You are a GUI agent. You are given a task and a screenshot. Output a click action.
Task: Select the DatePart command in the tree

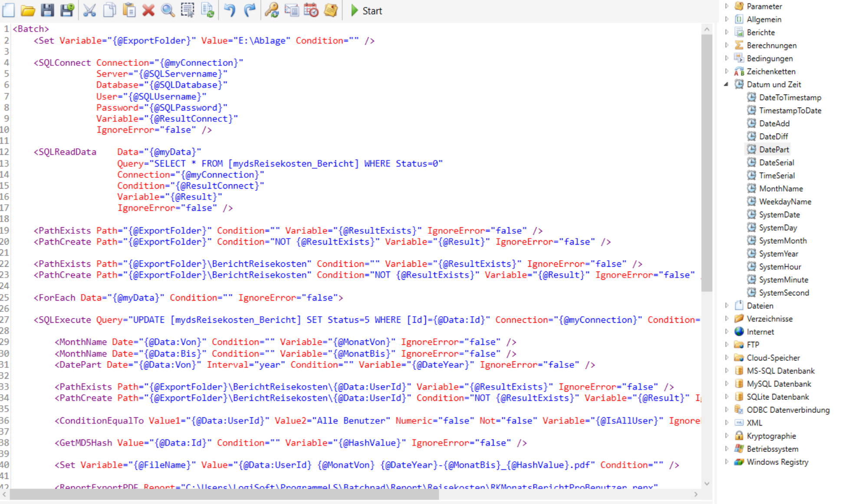click(773, 149)
